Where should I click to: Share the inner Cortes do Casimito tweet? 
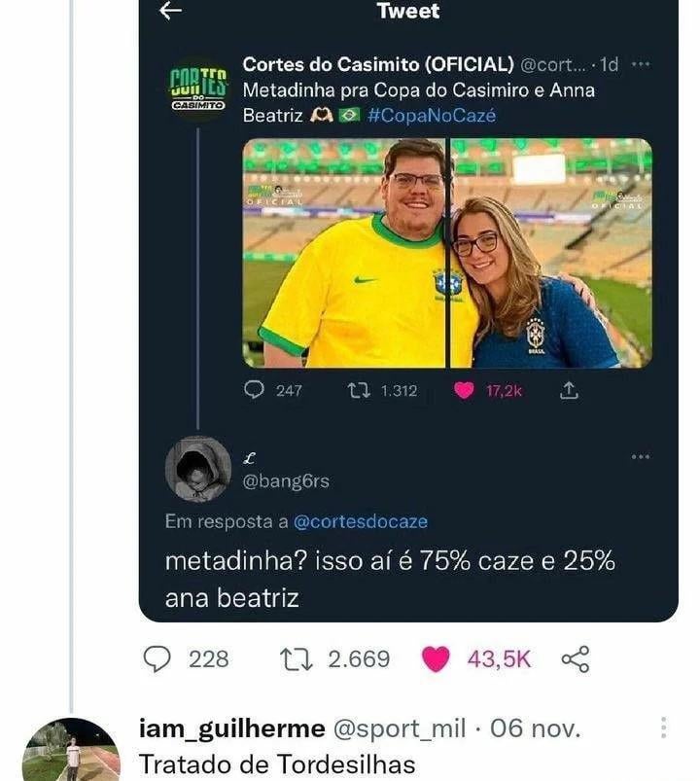pos(570,390)
